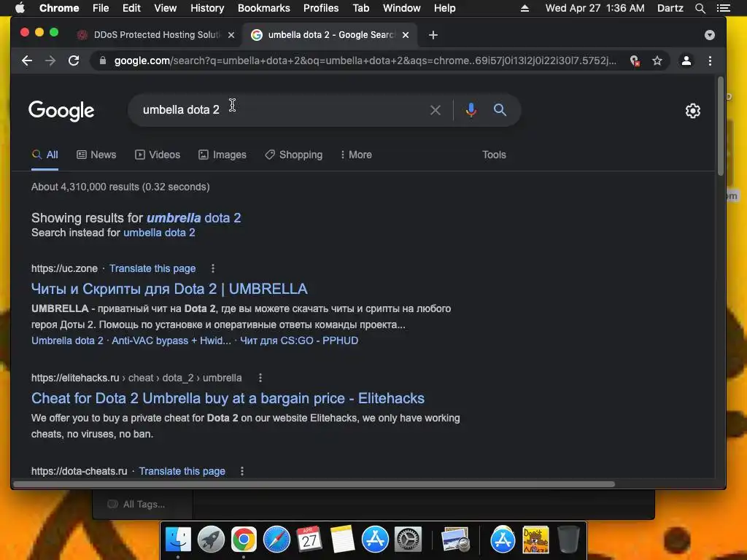Viewport: 747px width, 560px height.
Task: Click the corrected 'umbrella dota 2' link
Action: [194, 218]
